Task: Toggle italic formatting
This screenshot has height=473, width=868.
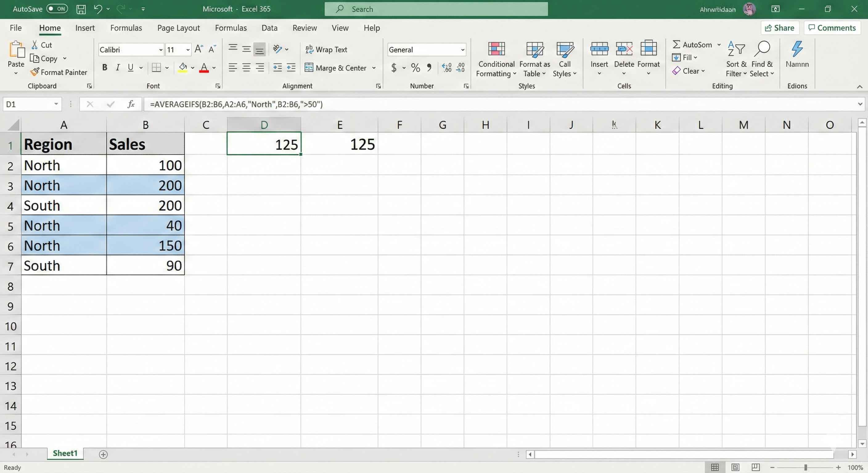Action: pos(118,67)
